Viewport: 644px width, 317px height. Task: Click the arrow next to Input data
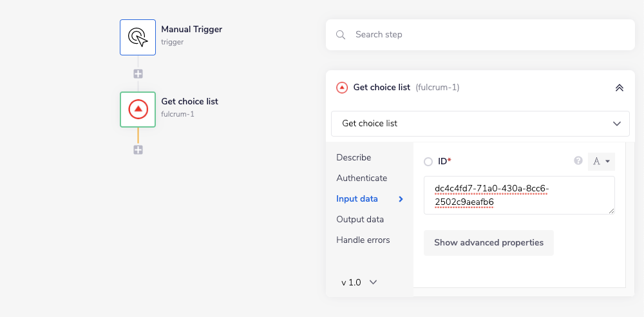pyautogui.click(x=401, y=199)
